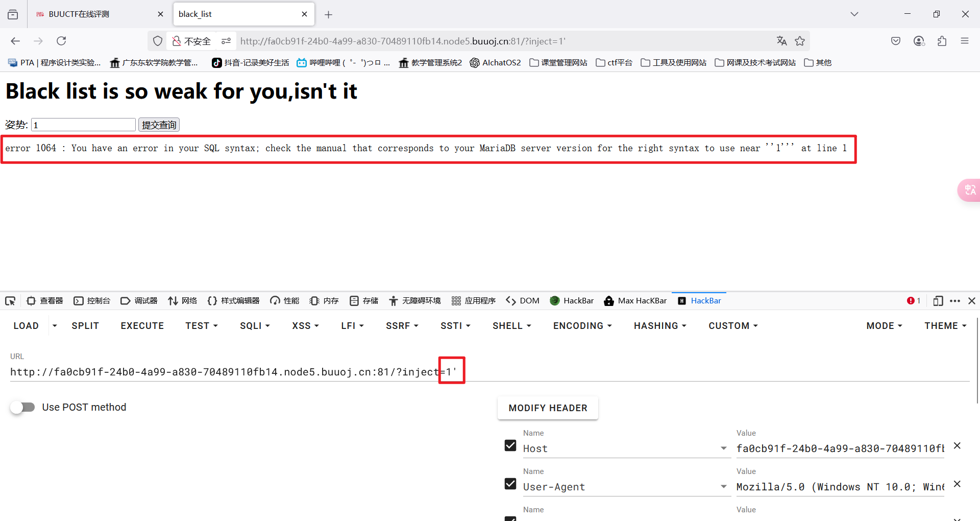Open the 调试器 (Debugger) panel

click(138, 301)
